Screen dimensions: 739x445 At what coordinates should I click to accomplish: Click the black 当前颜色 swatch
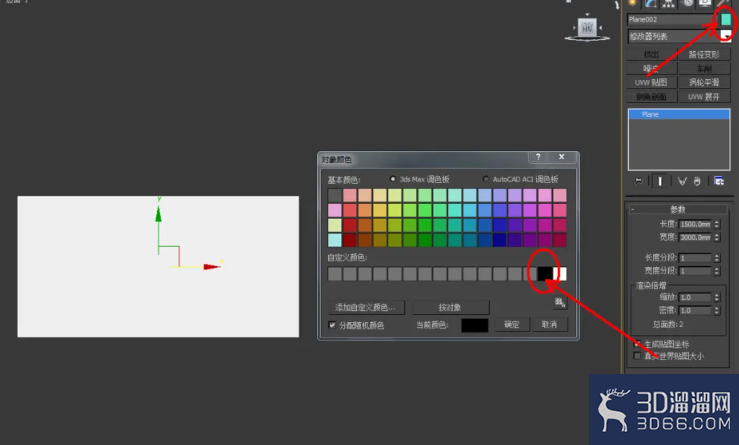475,325
